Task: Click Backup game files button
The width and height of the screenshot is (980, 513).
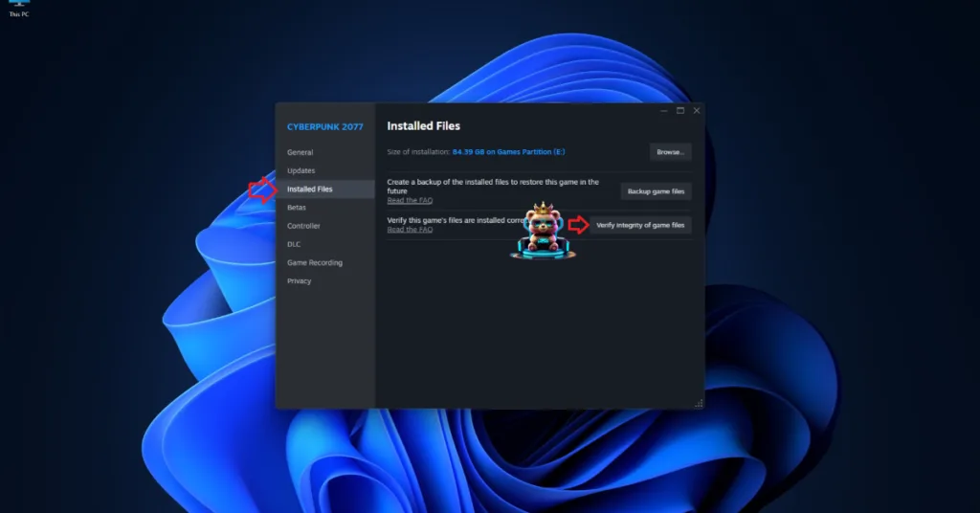Action: [656, 191]
